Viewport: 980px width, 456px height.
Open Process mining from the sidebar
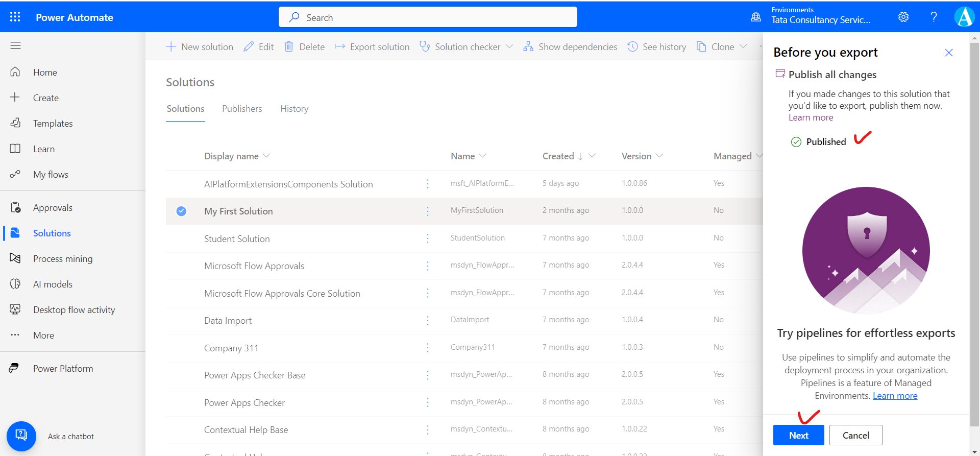click(63, 259)
